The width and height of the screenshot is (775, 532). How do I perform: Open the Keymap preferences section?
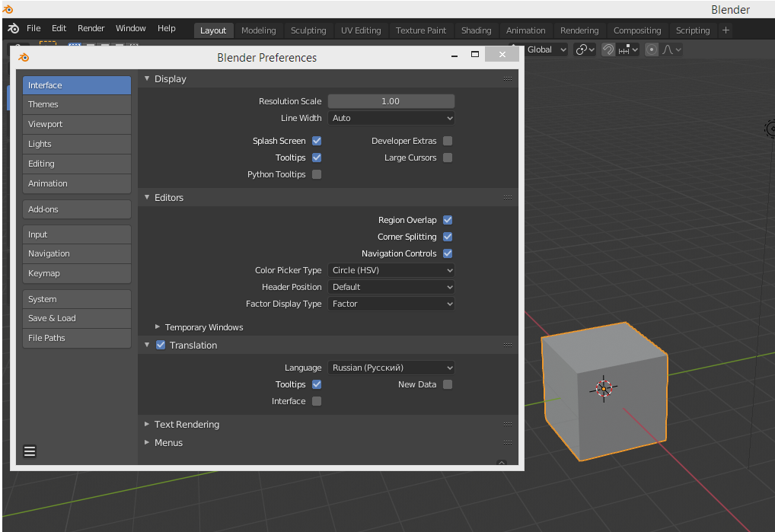click(x=77, y=273)
